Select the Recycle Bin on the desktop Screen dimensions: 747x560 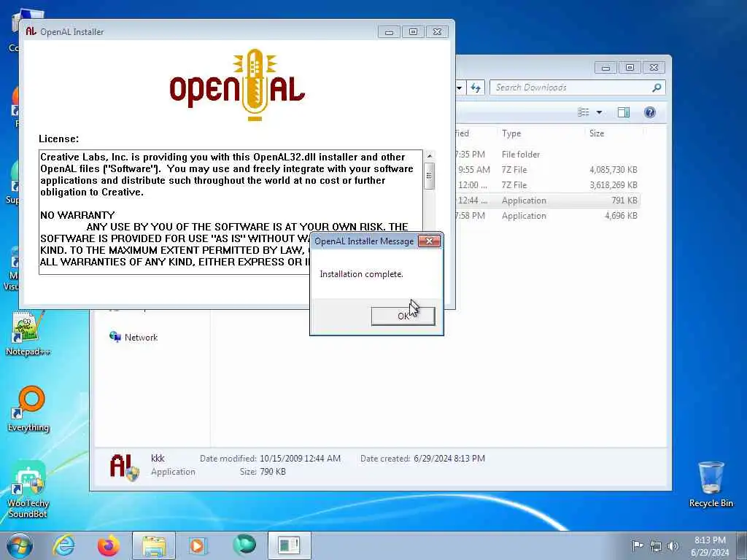click(711, 484)
